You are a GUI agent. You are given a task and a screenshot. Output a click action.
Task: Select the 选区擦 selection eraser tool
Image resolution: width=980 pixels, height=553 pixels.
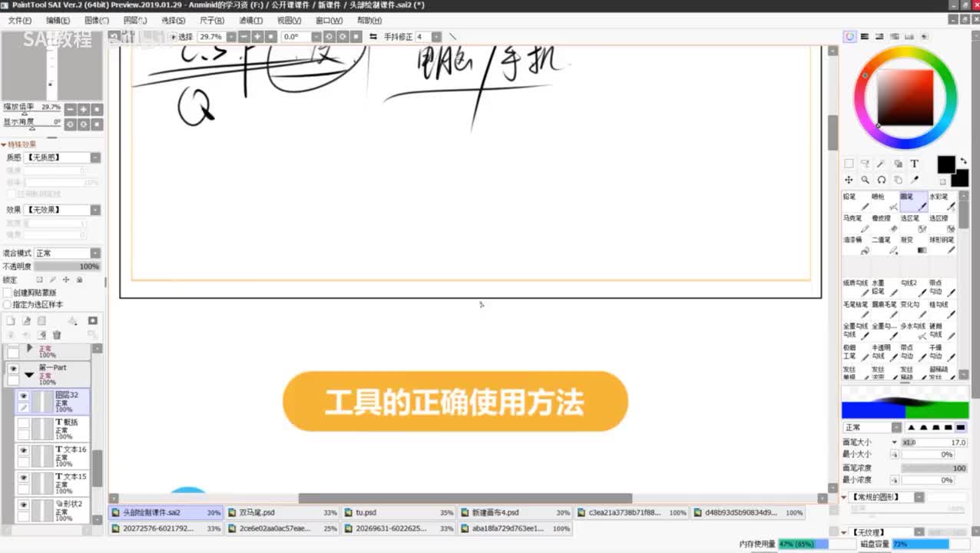(x=942, y=223)
